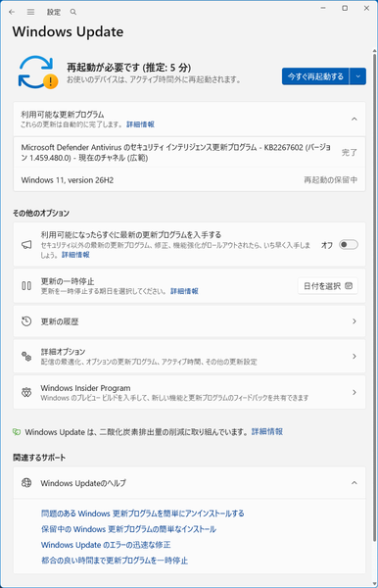Image resolution: width=378 pixels, height=588 pixels.
Task: Open the 更新の履歴 row label
Action: click(x=60, y=321)
